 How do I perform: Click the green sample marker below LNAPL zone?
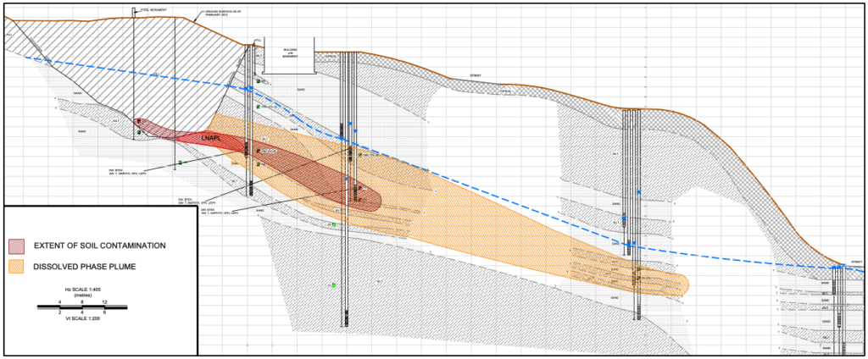click(180, 163)
